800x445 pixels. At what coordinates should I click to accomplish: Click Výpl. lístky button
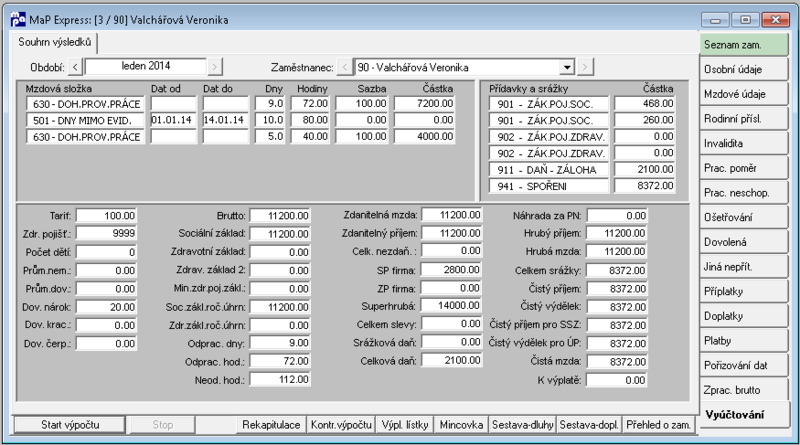[405, 425]
